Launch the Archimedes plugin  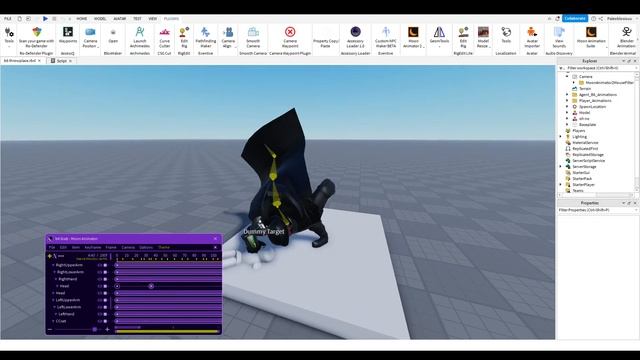140,37
